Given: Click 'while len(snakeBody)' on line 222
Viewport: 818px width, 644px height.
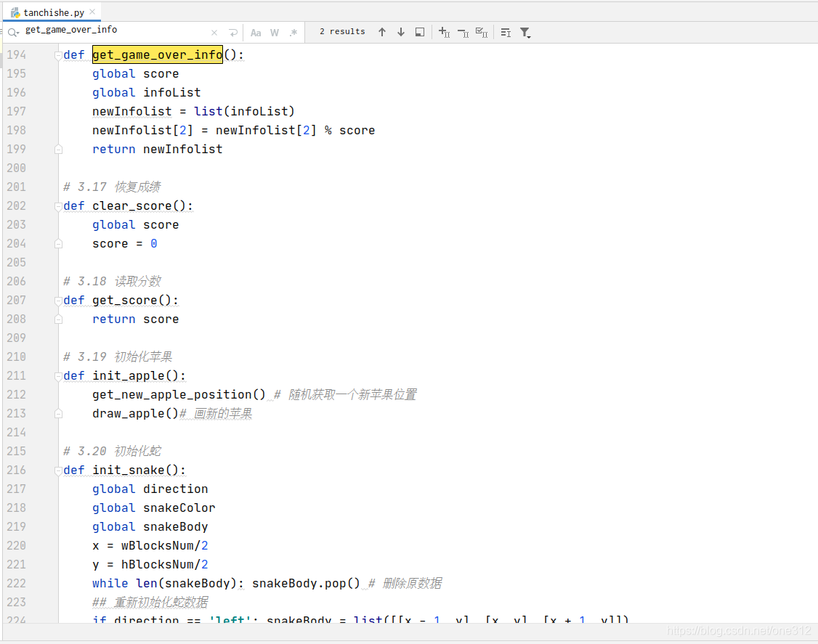Looking at the screenshot, I should [x=166, y=584].
